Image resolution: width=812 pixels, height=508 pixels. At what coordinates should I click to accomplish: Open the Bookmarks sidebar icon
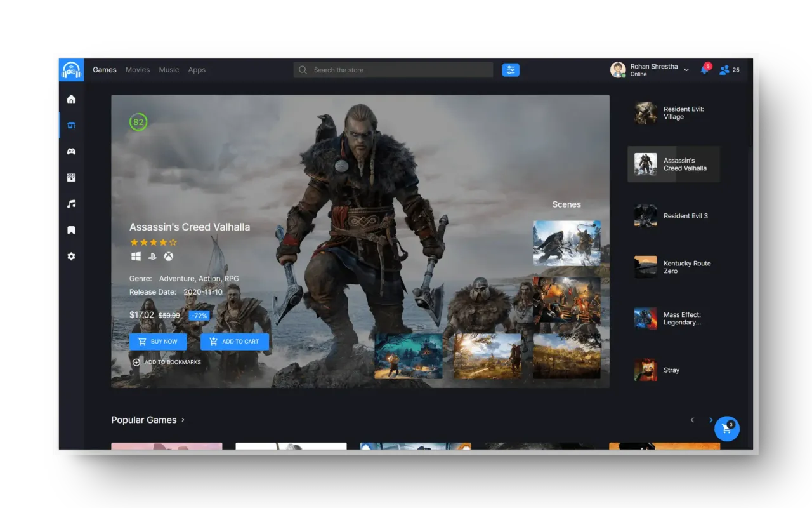tap(71, 230)
